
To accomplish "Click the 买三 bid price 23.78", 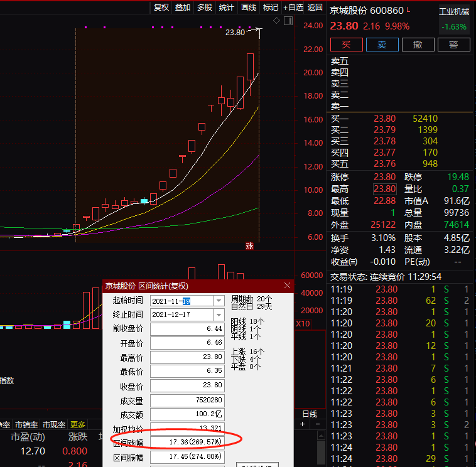I will pos(384,141).
